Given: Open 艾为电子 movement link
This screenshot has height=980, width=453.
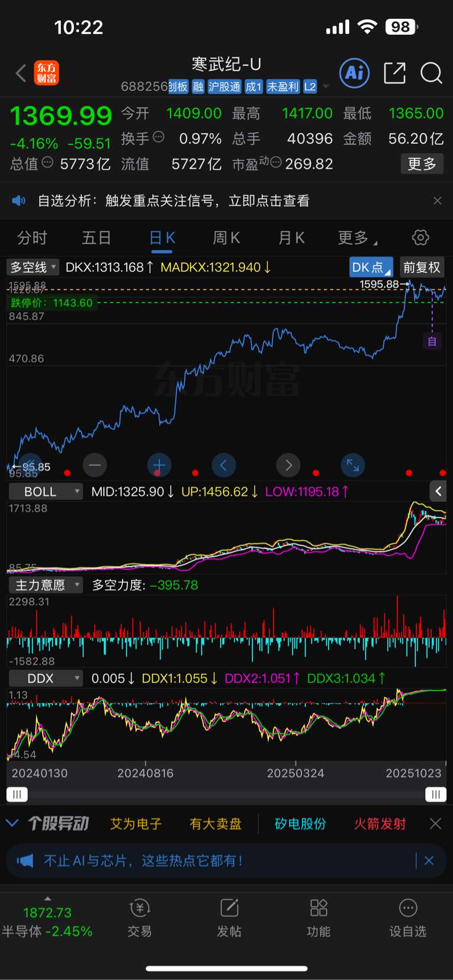Looking at the screenshot, I should coord(136,824).
